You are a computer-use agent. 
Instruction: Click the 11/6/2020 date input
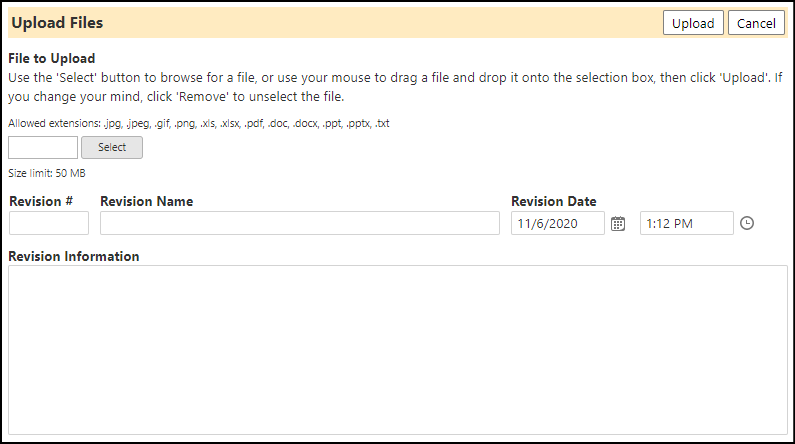pos(558,223)
